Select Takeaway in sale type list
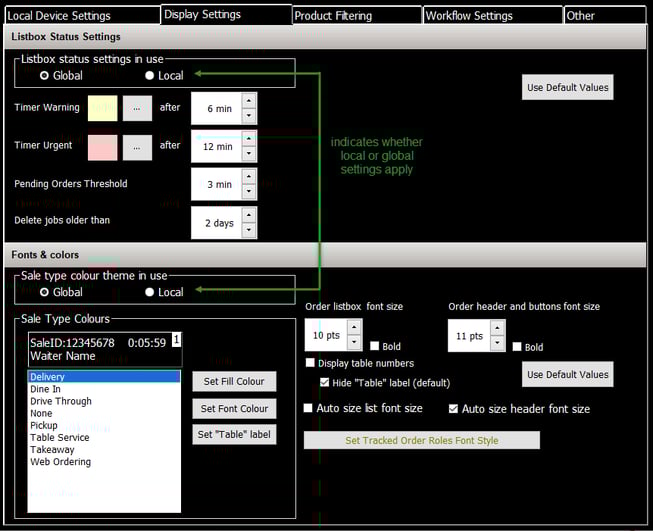 (104, 449)
